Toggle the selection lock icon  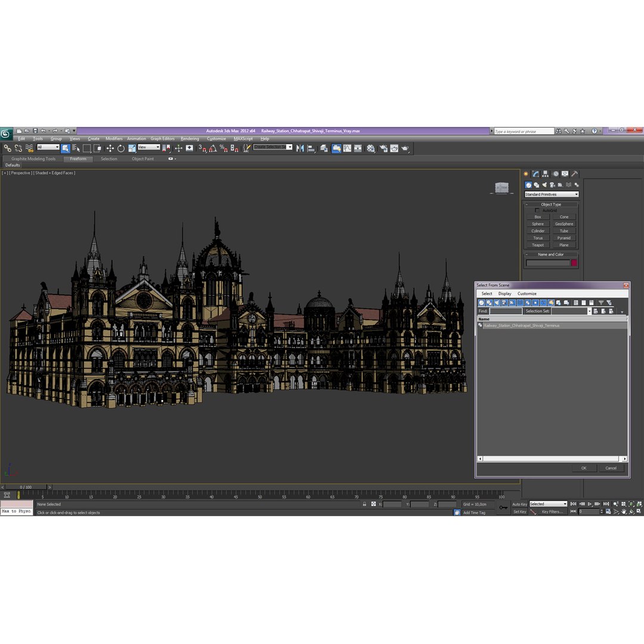click(364, 504)
